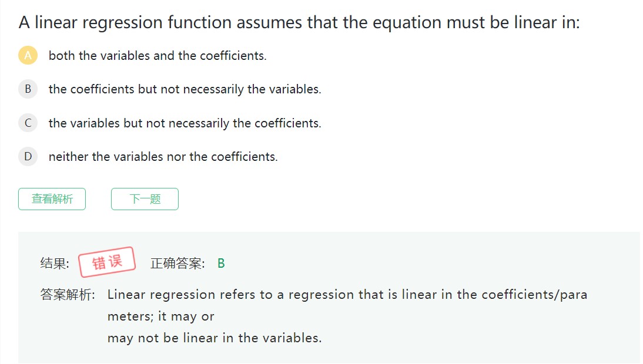Click the 答案解析 label
This screenshot has width=643, height=364.
[67, 295]
